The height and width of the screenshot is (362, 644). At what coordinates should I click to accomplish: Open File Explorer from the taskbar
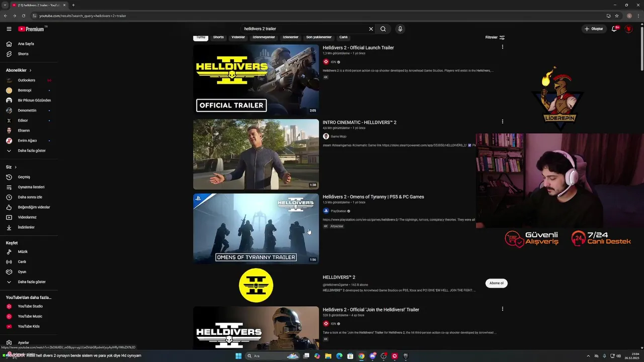click(328, 356)
